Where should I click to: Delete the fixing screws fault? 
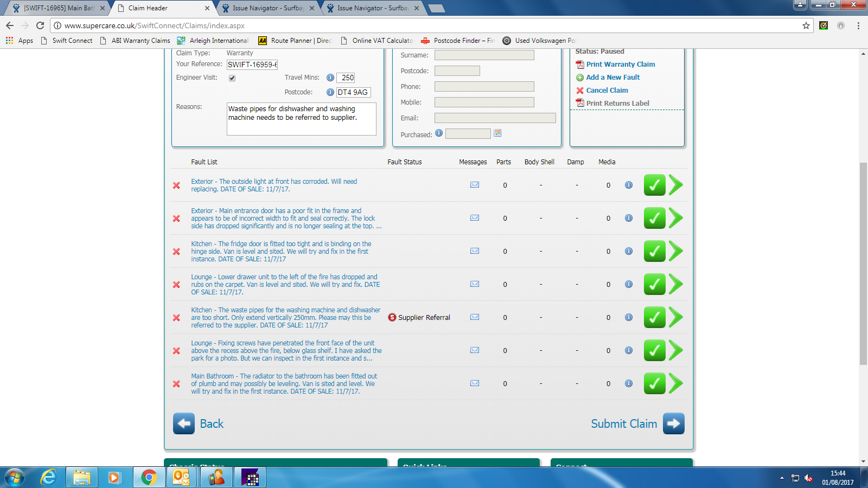176,351
